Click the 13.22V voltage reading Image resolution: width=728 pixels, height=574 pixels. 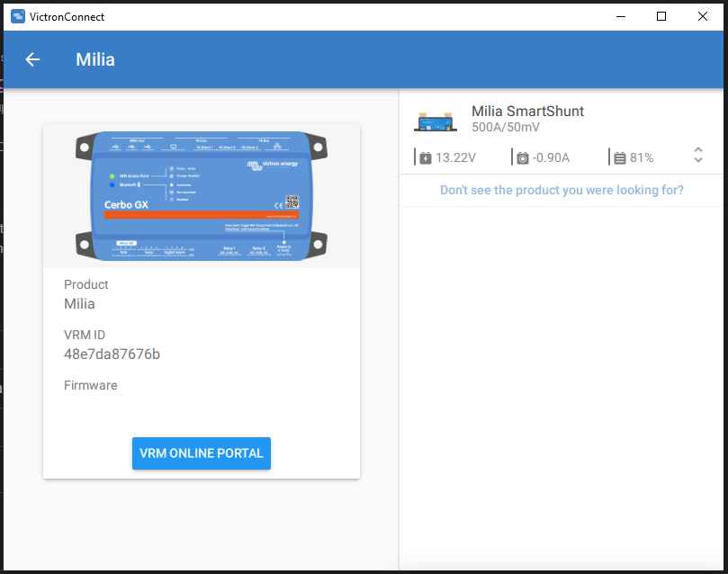[455, 158]
